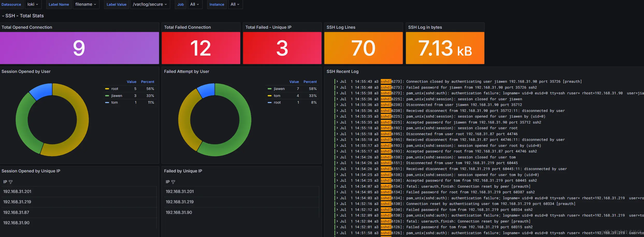Expand the Disconnected from user root log line
The image size is (644, 237).
pyautogui.click(x=337, y=134)
